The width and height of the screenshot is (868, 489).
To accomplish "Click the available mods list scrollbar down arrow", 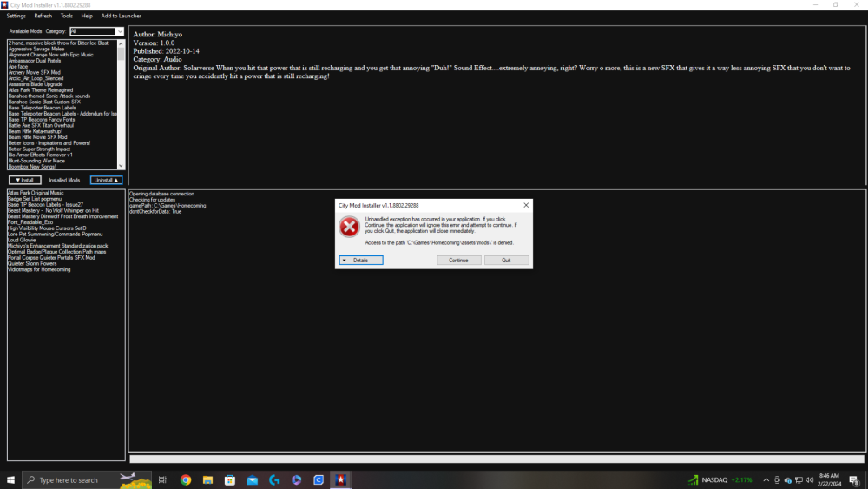I will point(122,166).
